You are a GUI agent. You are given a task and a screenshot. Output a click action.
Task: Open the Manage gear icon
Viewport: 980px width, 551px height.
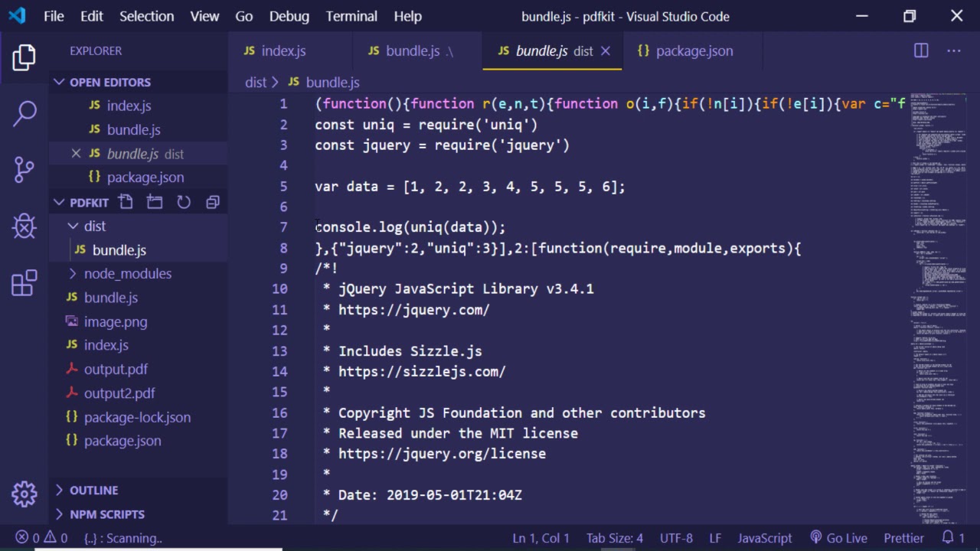click(x=24, y=494)
